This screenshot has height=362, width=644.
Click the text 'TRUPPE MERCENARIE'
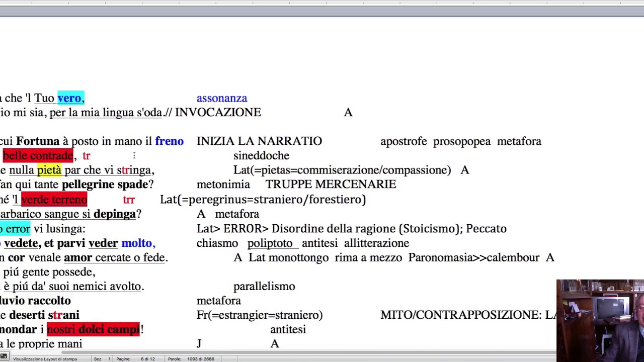[331, 185]
